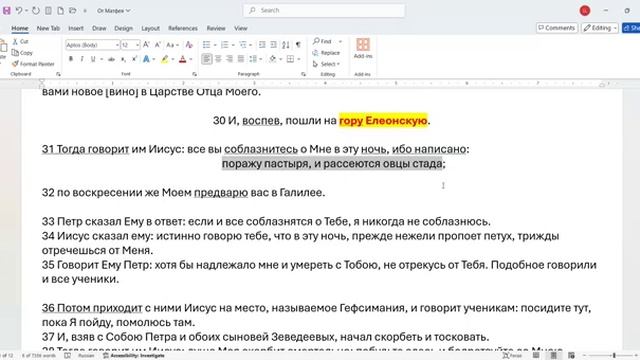Center the paragraph text

[218, 59]
